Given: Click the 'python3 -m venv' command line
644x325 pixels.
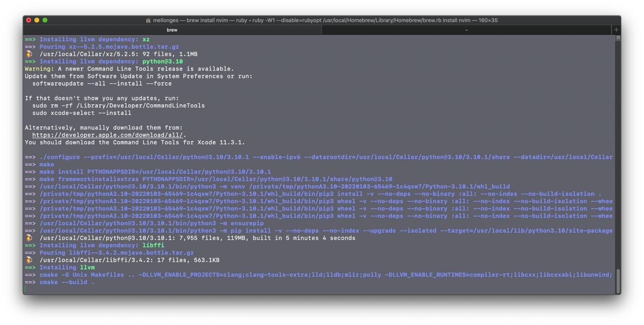Looking at the screenshot, I should point(275,186).
